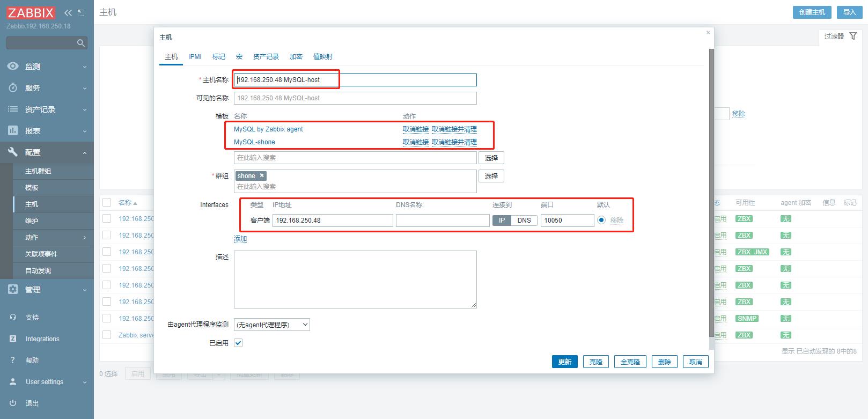Click the 资产记录 list icon

13,109
